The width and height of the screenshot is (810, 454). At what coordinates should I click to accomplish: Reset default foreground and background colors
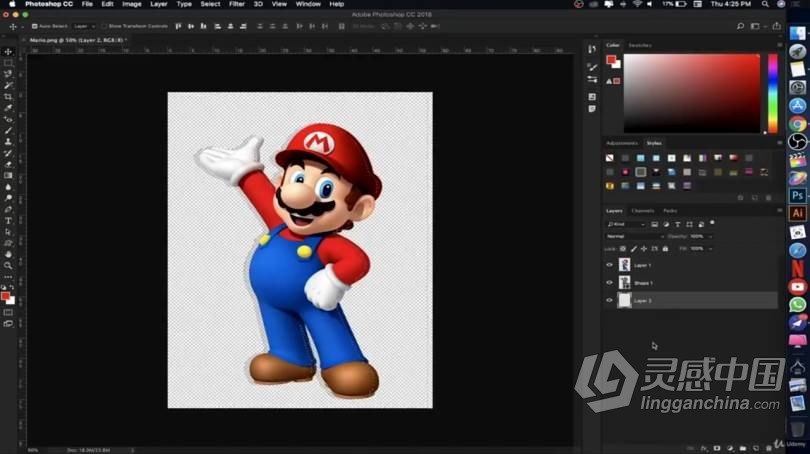(4, 287)
